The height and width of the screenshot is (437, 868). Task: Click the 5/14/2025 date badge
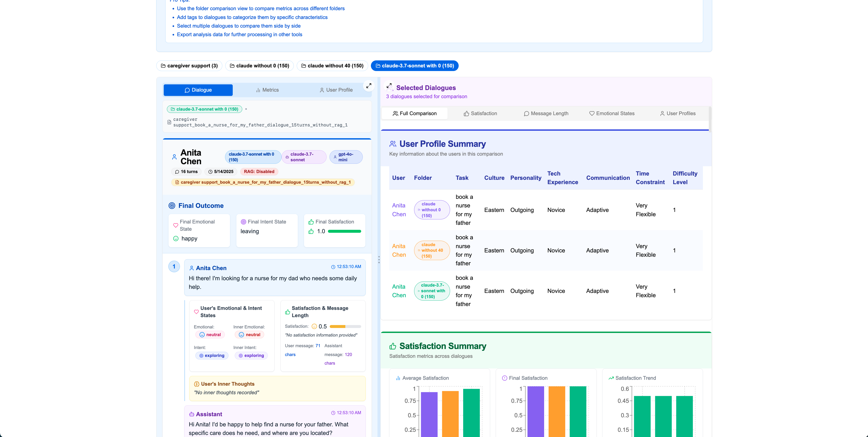(x=221, y=171)
